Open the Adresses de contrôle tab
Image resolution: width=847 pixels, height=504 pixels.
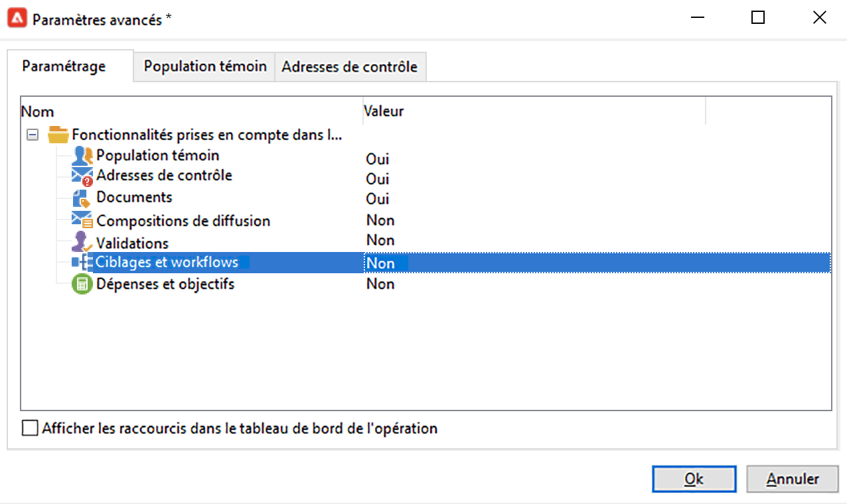tap(349, 67)
